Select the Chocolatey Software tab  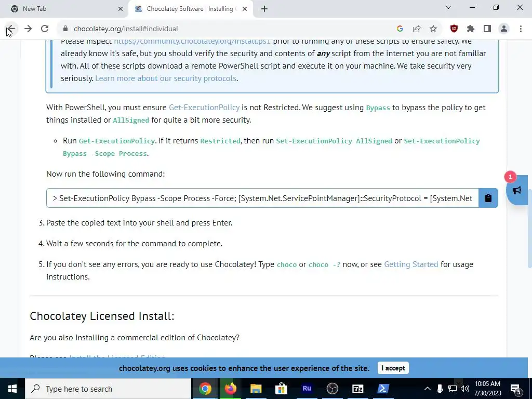click(190, 9)
